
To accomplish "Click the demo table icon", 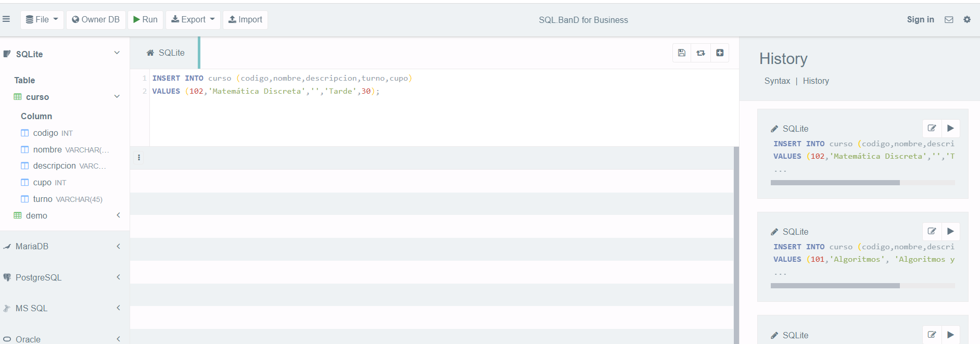I will [18, 215].
